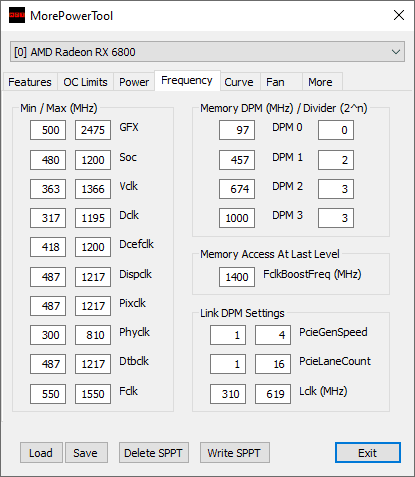Click the Soc maximum field showing 1200
This screenshot has height=477, width=415.
(x=93, y=160)
